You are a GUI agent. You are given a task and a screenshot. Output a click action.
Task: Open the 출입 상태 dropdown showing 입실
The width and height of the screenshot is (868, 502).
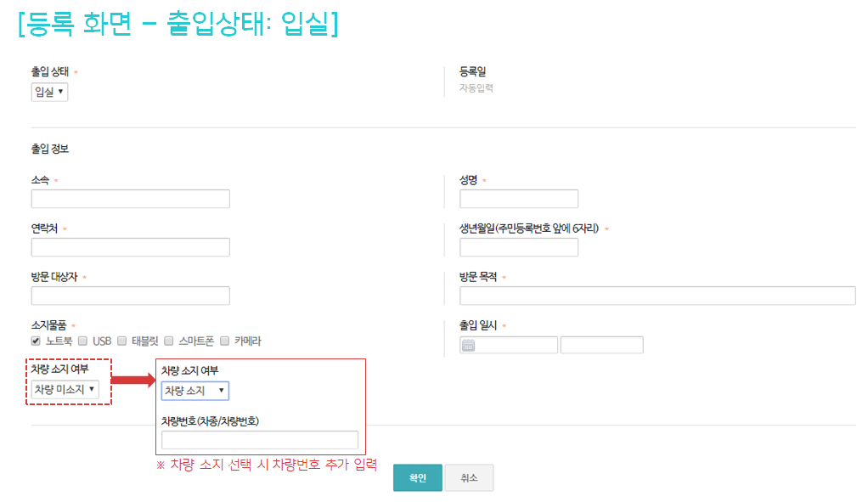coord(49,92)
